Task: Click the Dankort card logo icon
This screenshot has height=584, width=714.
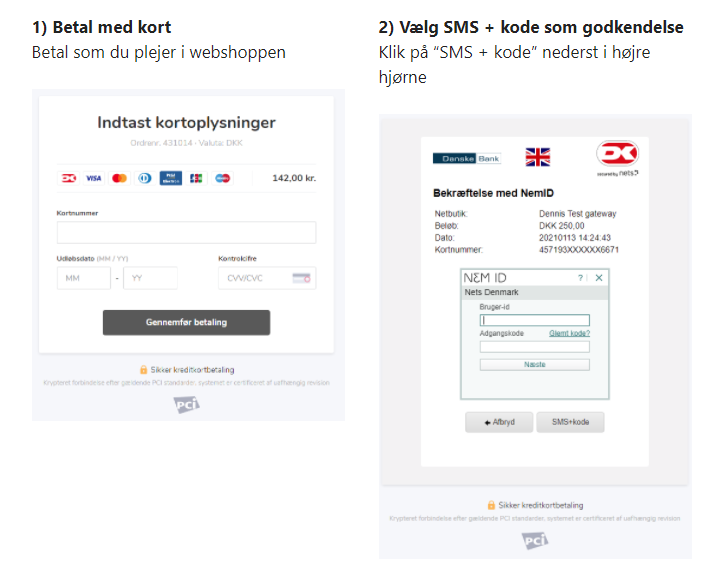Action: pos(69,178)
